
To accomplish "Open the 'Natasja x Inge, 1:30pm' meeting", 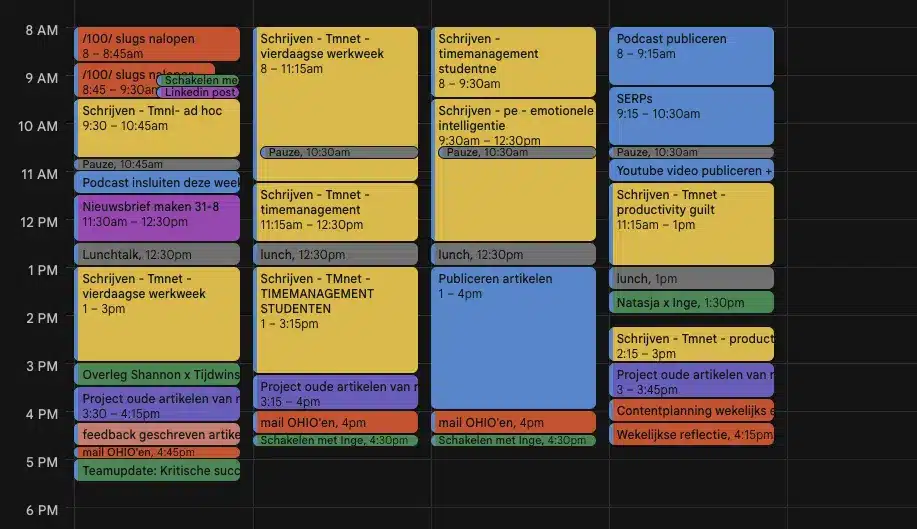I will [x=691, y=302].
